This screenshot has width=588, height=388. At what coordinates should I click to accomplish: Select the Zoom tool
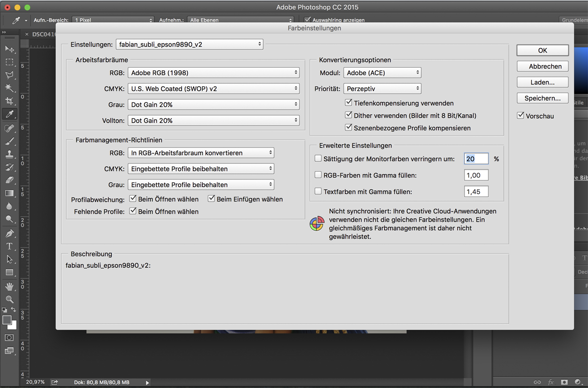tap(9, 299)
